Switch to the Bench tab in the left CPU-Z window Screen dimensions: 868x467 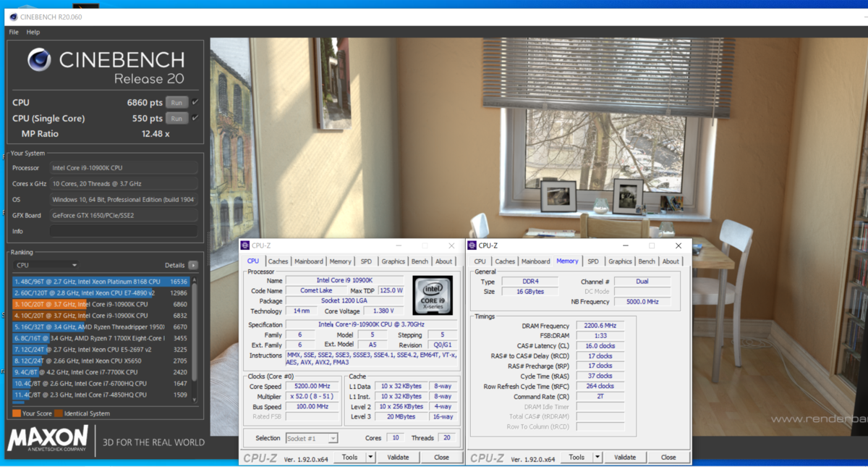point(420,261)
